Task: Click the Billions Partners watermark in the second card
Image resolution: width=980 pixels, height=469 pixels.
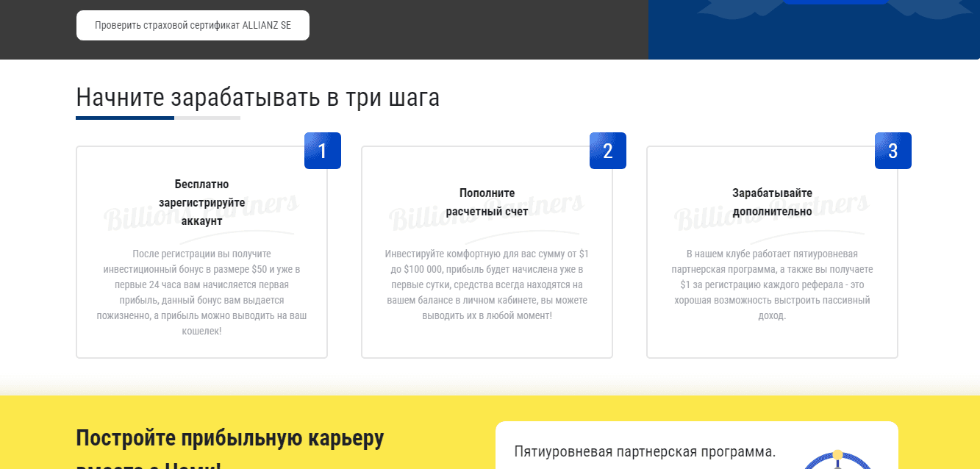Action: [486, 210]
